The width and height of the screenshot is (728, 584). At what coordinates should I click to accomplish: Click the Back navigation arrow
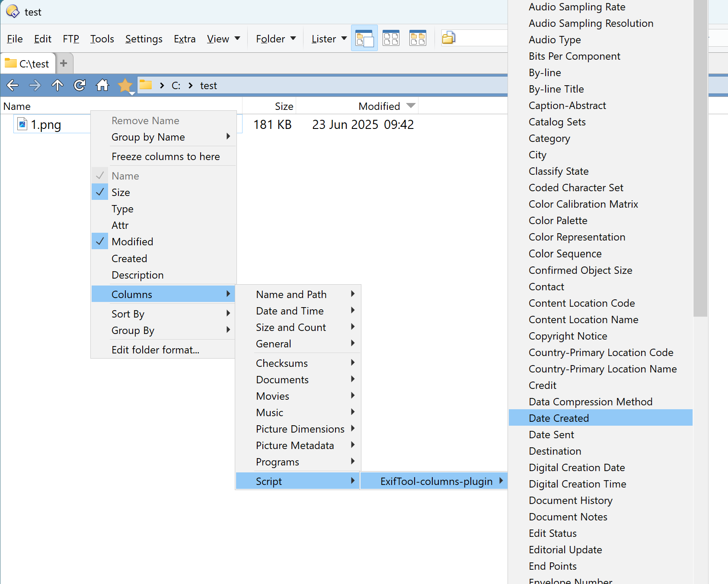coord(13,85)
